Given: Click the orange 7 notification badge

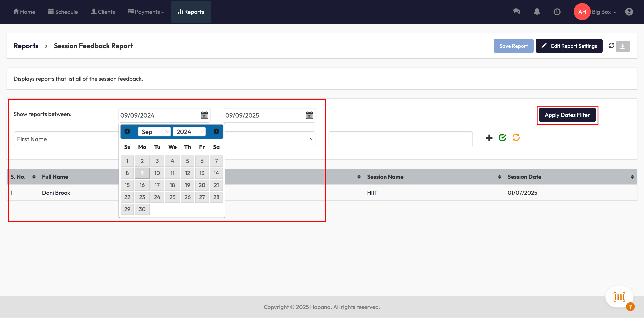Looking at the screenshot, I should click(630, 306).
